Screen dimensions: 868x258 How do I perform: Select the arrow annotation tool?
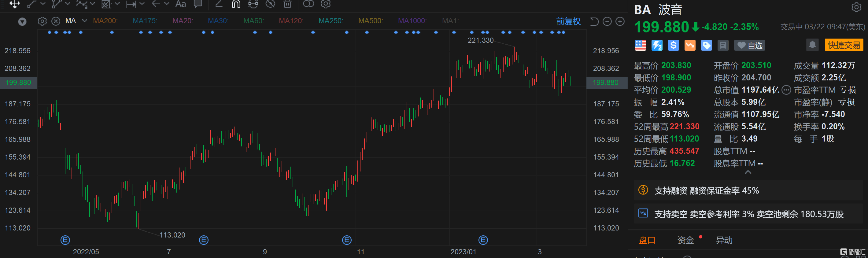point(156,4)
